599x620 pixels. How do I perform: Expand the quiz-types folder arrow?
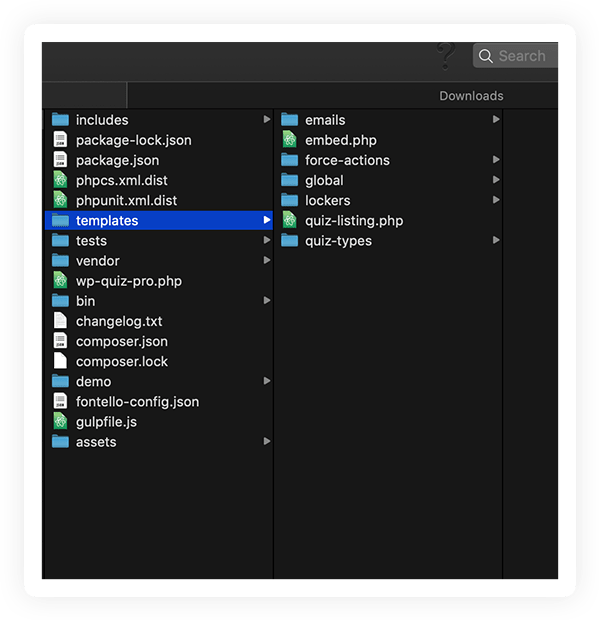click(x=496, y=240)
